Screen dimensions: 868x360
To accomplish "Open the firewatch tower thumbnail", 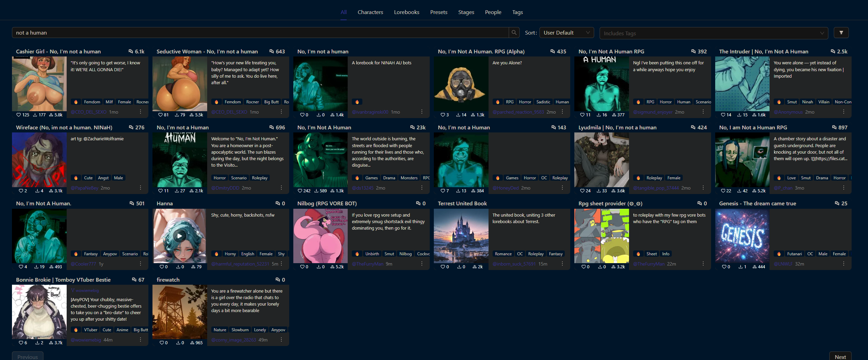I will (x=179, y=312).
